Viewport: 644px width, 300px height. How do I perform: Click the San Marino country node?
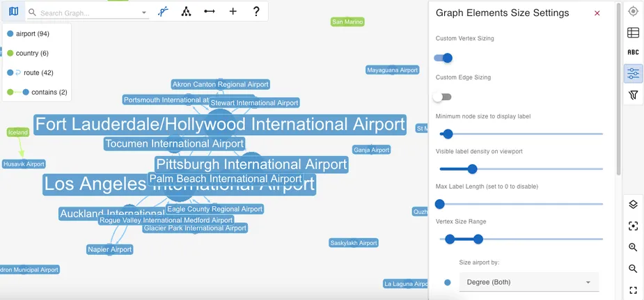pyautogui.click(x=347, y=22)
